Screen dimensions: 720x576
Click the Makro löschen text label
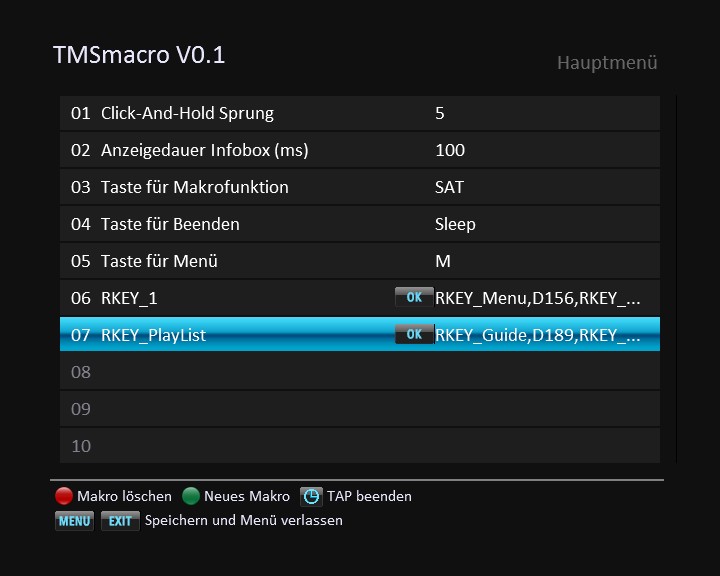124,496
